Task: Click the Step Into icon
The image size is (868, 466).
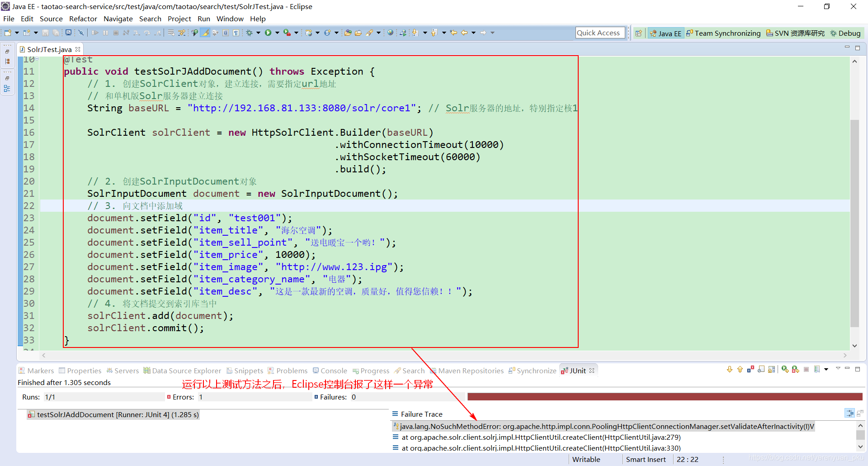Action: tap(137, 33)
